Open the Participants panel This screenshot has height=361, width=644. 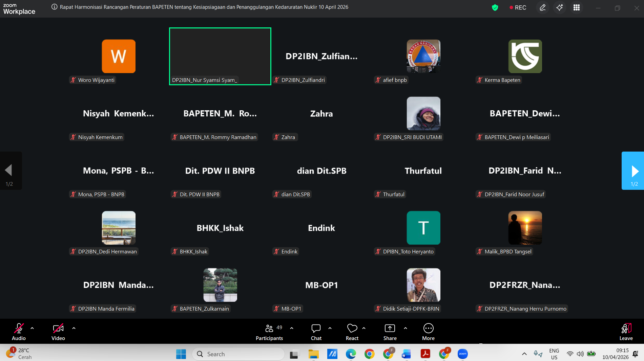tap(269, 332)
